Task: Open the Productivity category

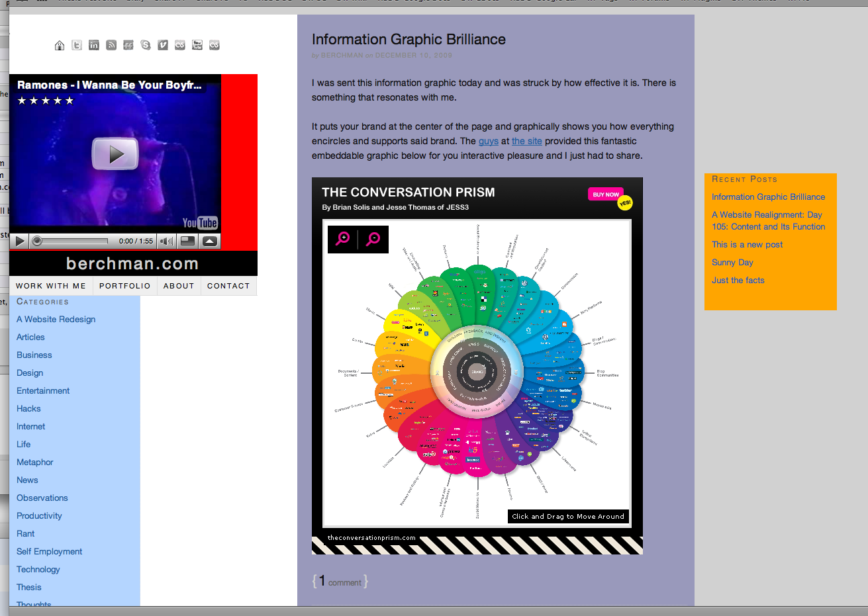Action: [x=39, y=515]
